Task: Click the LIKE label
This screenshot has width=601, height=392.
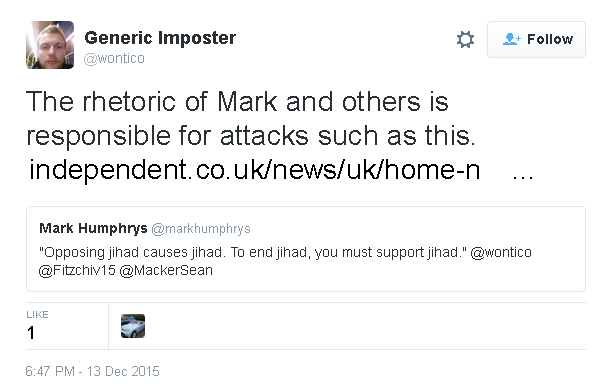Action: tap(37, 315)
